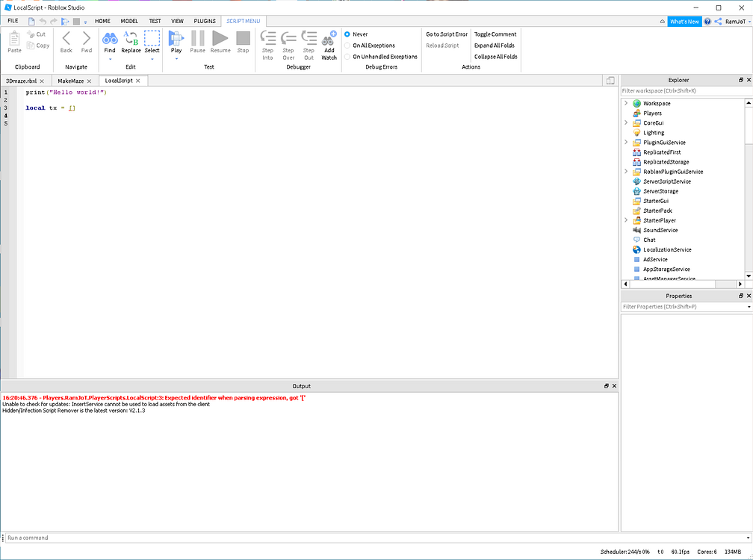Switch to the PLUGINS ribbon tab
Image resolution: width=753 pixels, height=560 pixels.
pyautogui.click(x=205, y=21)
